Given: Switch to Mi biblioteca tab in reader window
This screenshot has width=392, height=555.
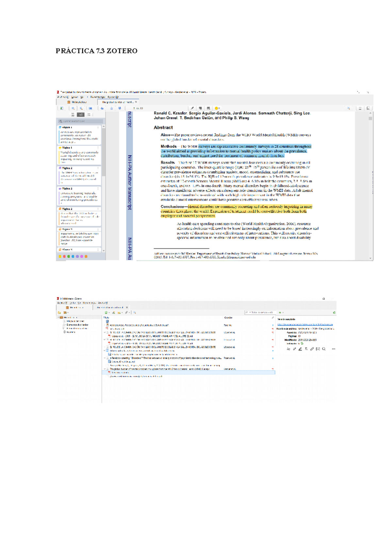Looking at the screenshot, I should (x=77, y=102).
